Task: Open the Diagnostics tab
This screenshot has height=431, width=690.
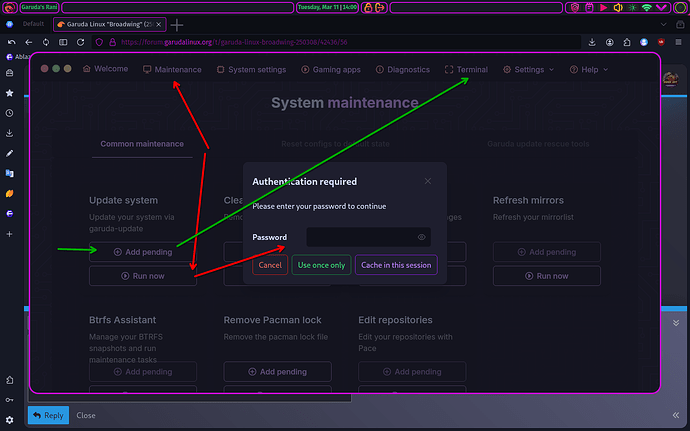Action: click(403, 70)
